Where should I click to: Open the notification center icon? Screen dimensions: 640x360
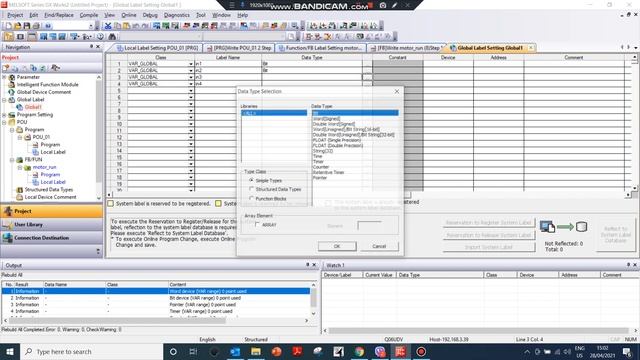pos(627,351)
